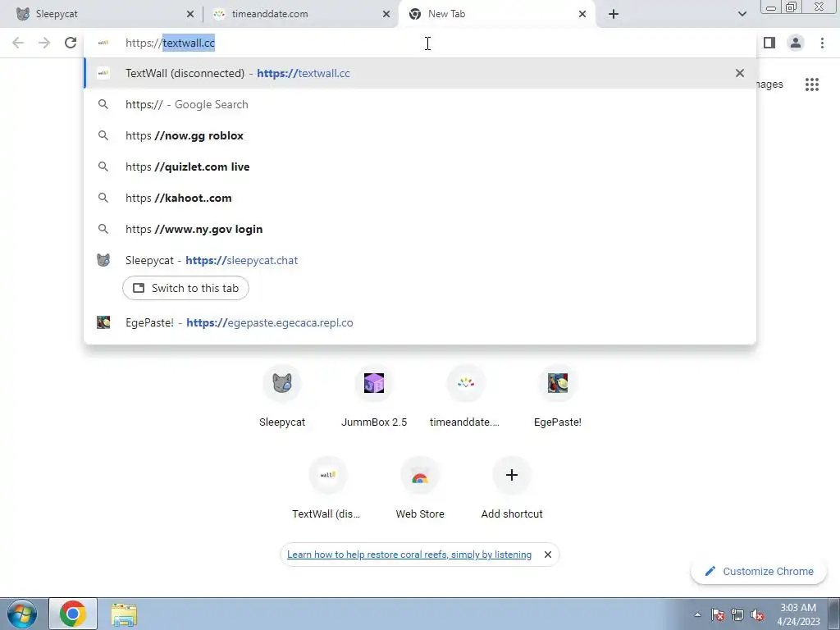This screenshot has height=630, width=840.
Task: Switch to the timeanddate.com tab
Action: 300,14
